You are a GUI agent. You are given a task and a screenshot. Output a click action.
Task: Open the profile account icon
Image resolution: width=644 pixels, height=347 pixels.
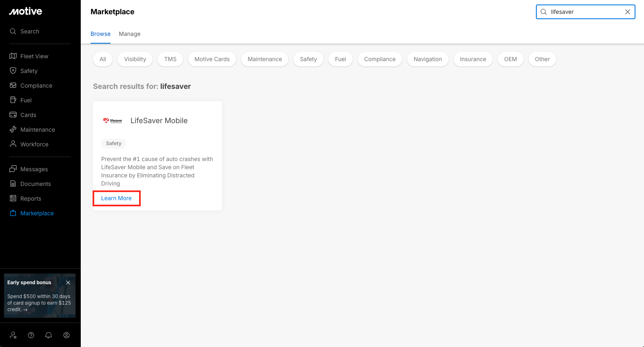click(66, 335)
